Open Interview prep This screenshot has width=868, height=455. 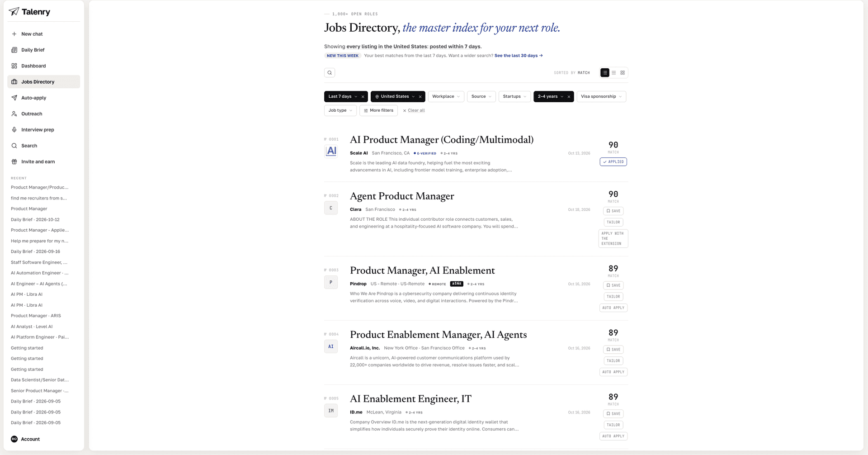tap(43, 130)
